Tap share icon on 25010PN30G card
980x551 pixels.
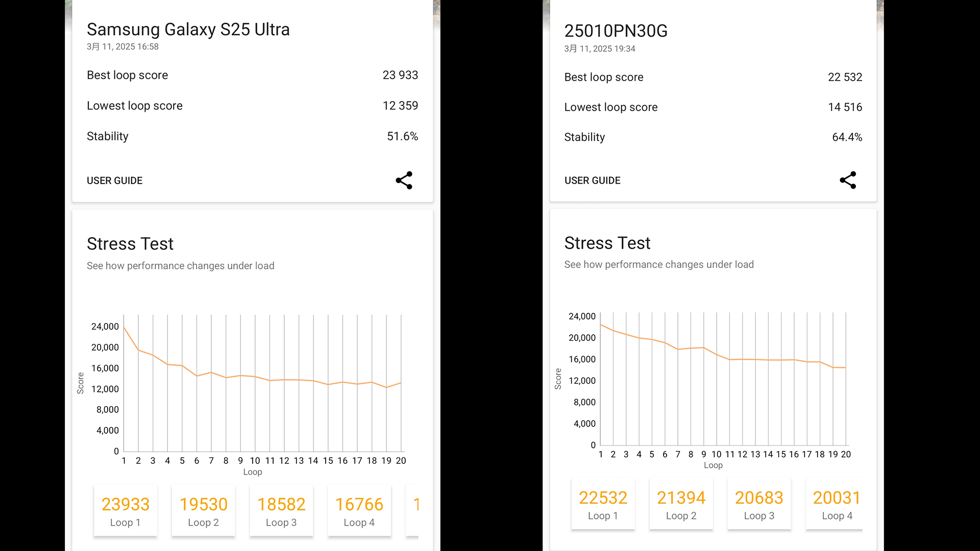tap(848, 180)
